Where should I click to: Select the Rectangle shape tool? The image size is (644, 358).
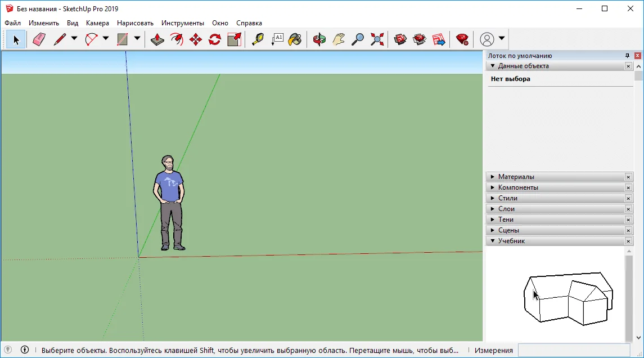(x=123, y=39)
